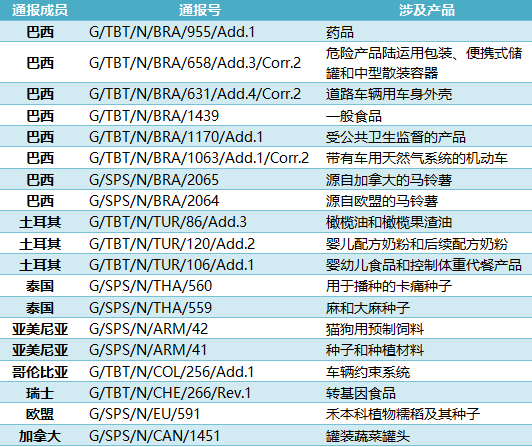Screen dimensions: 532x447
Task: Select notification G/SPS/N/EU/591
Action: (x=144, y=414)
